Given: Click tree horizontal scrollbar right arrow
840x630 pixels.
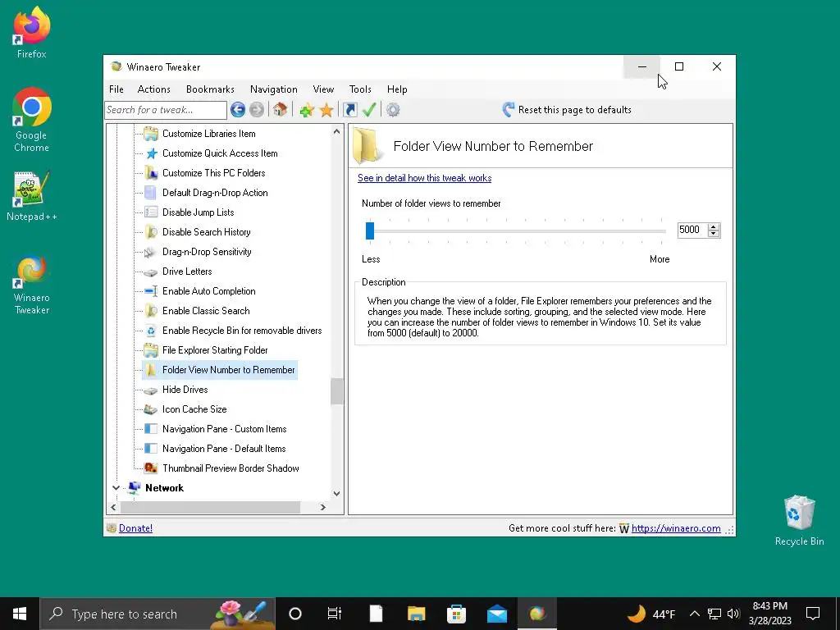Looking at the screenshot, I should tap(322, 507).
